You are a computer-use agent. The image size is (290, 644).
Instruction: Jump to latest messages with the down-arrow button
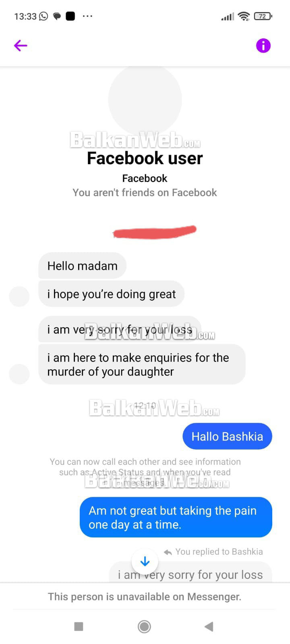point(145,561)
